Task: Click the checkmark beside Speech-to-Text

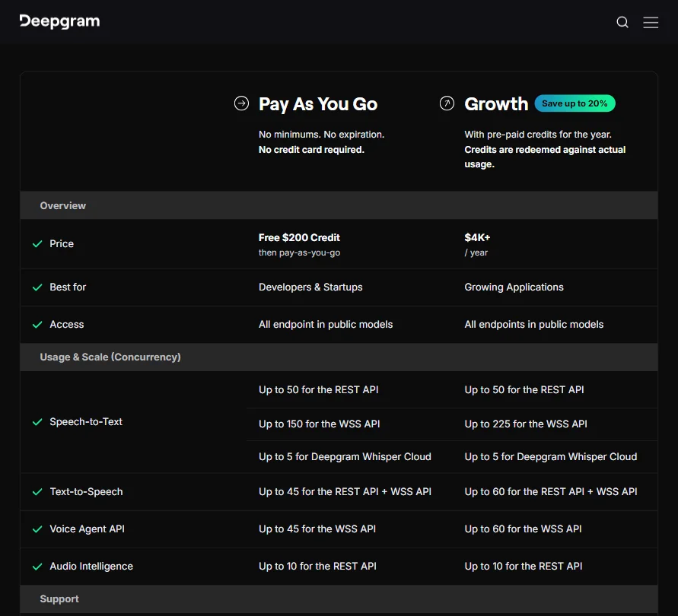Action: 37,421
